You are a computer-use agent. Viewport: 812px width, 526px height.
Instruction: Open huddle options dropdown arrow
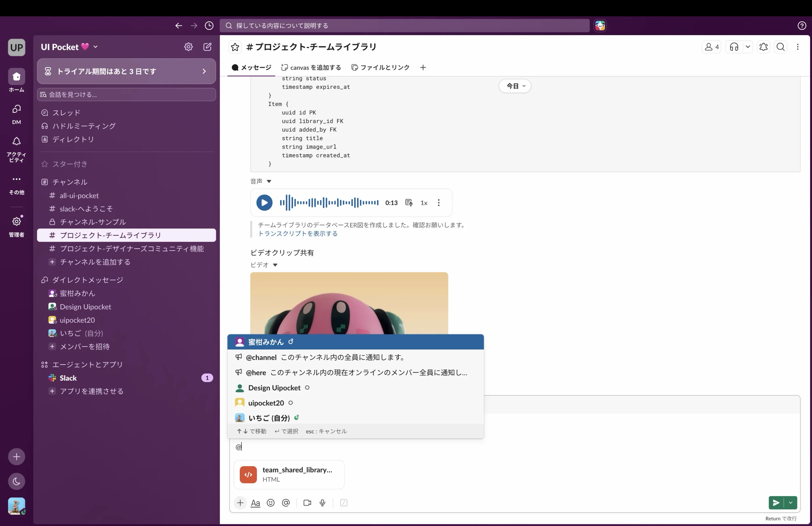[748, 47]
